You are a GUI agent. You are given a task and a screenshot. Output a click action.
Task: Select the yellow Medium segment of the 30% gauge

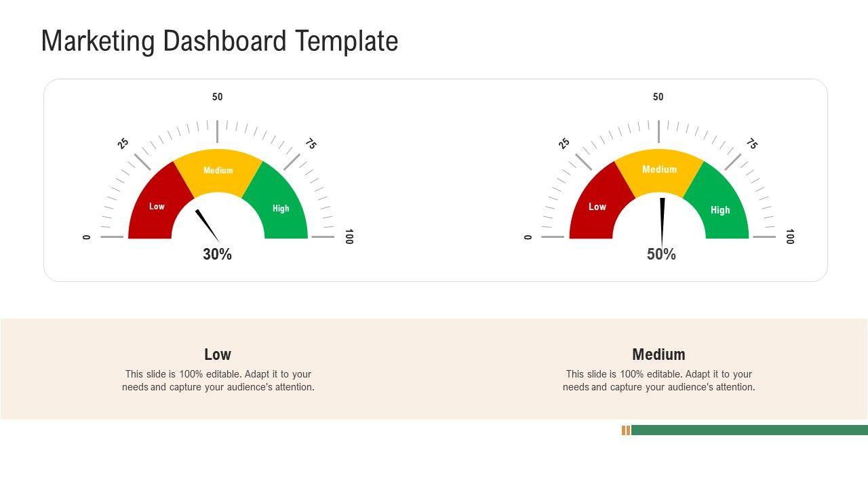coord(218,170)
